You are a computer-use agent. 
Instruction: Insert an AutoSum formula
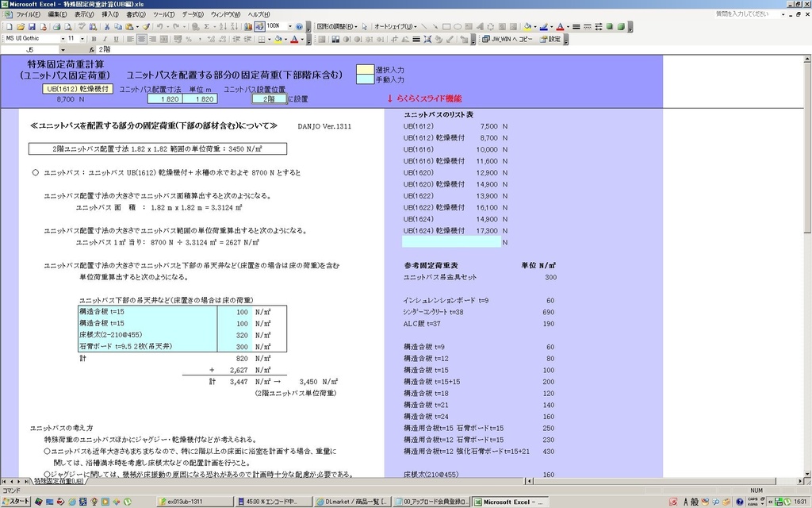point(205,26)
